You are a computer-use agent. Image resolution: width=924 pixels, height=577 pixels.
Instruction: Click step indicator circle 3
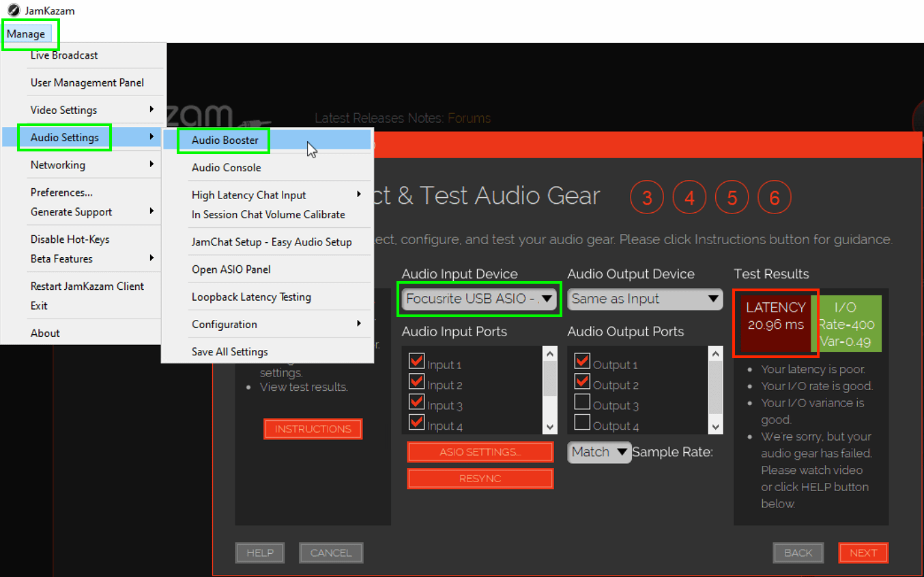(646, 196)
